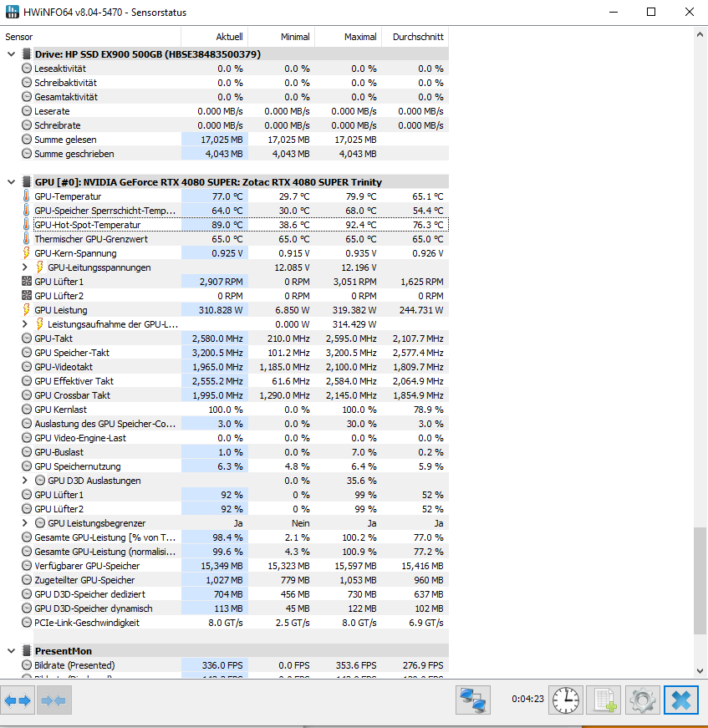This screenshot has width=708, height=728.
Task: Click the HWiNFO64 application icon in title bar
Action: [x=12, y=12]
